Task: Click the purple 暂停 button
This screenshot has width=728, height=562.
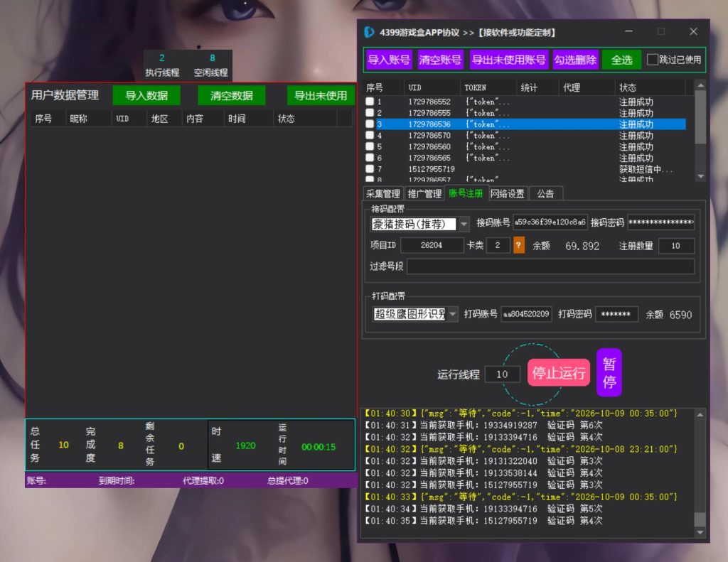Action: point(609,373)
